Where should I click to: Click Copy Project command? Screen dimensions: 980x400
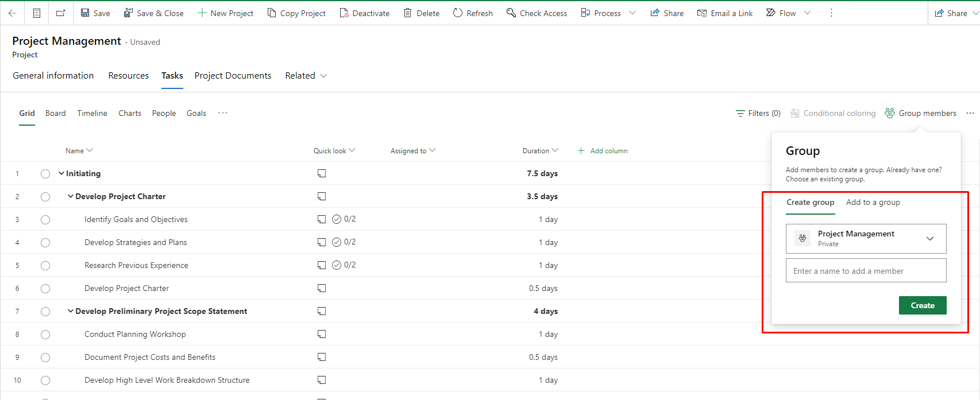click(x=296, y=13)
